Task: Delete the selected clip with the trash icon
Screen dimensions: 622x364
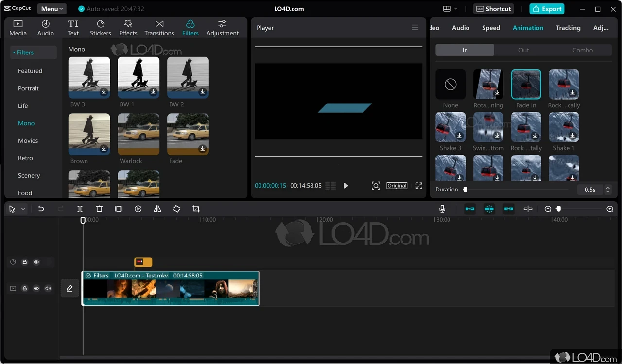Action: 99,209
